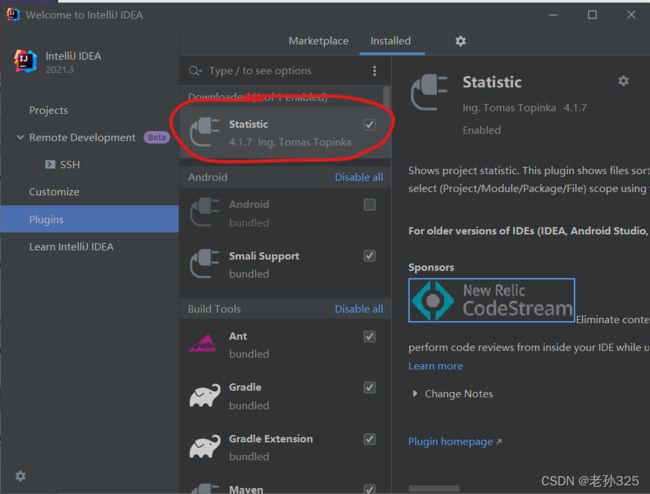Uncheck the Gradle plugin checkbox
This screenshot has width=650, height=494.
click(x=369, y=387)
